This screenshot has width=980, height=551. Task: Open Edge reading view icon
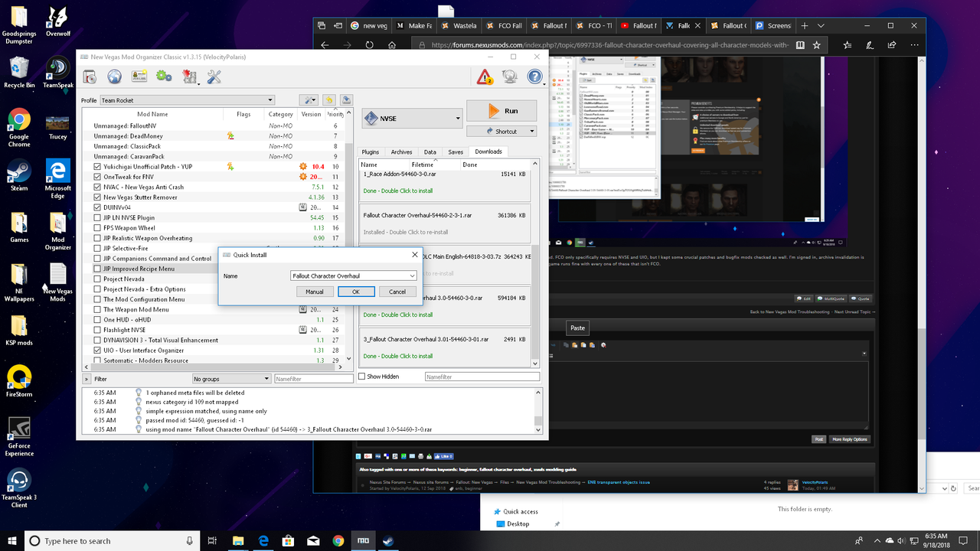[x=800, y=45]
